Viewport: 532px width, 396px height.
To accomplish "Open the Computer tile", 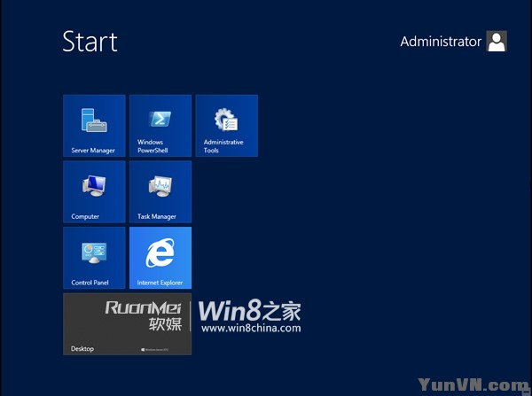I will pos(94,191).
